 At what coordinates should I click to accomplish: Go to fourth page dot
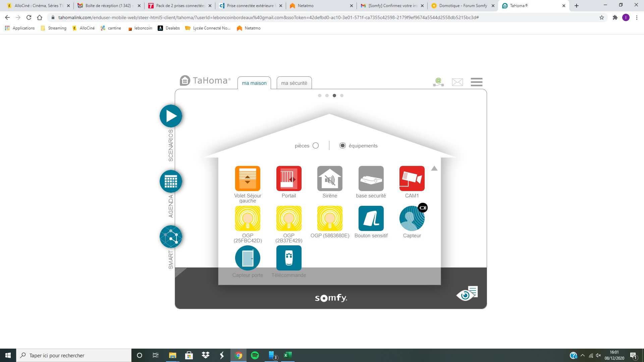click(x=342, y=96)
